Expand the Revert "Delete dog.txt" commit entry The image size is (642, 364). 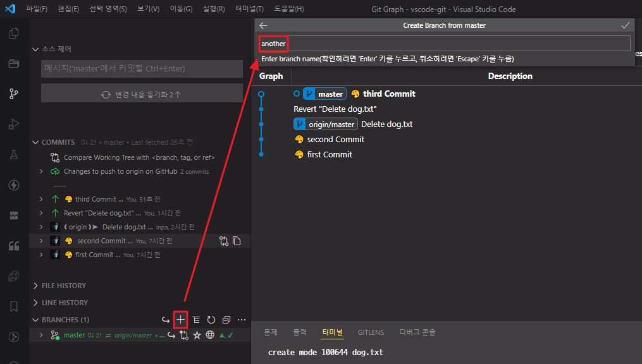click(41, 213)
